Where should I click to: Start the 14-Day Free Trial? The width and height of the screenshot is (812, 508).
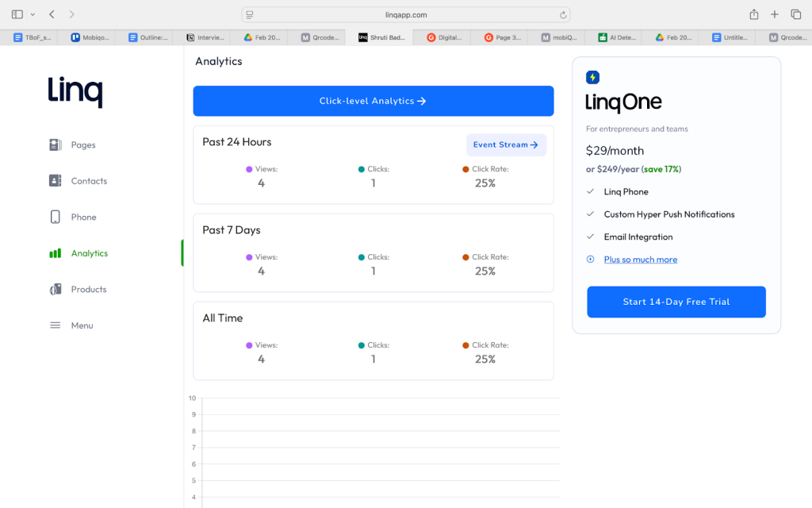(676, 302)
